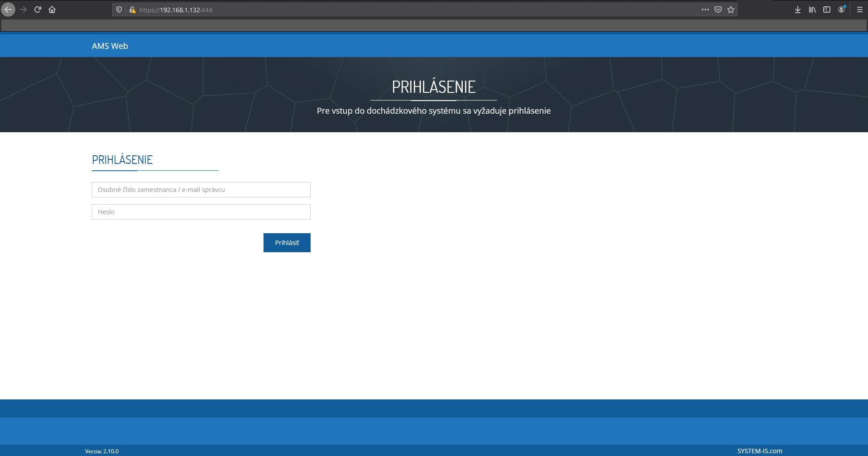
Task: Open the sidebars panel chevron icon
Action: pos(827,9)
